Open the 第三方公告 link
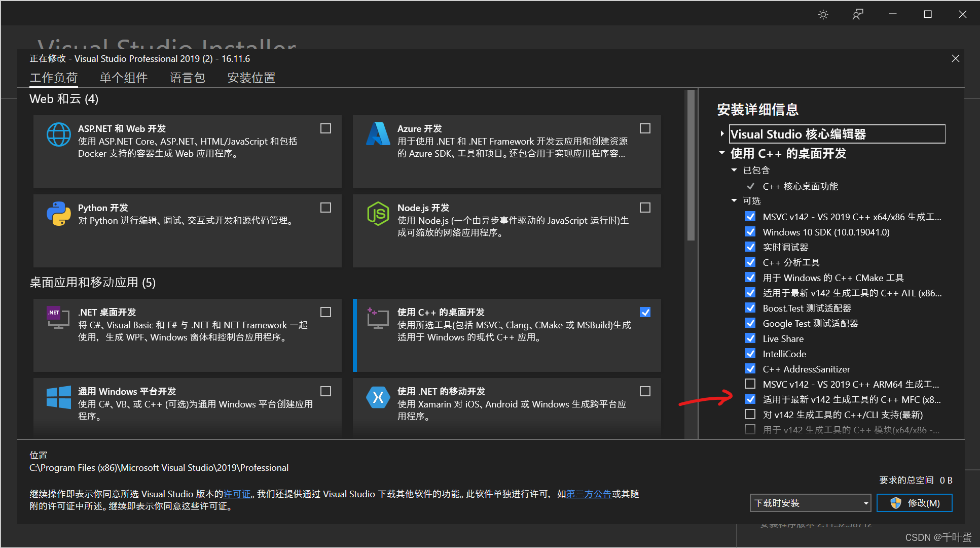This screenshot has height=548, width=980. (589, 494)
